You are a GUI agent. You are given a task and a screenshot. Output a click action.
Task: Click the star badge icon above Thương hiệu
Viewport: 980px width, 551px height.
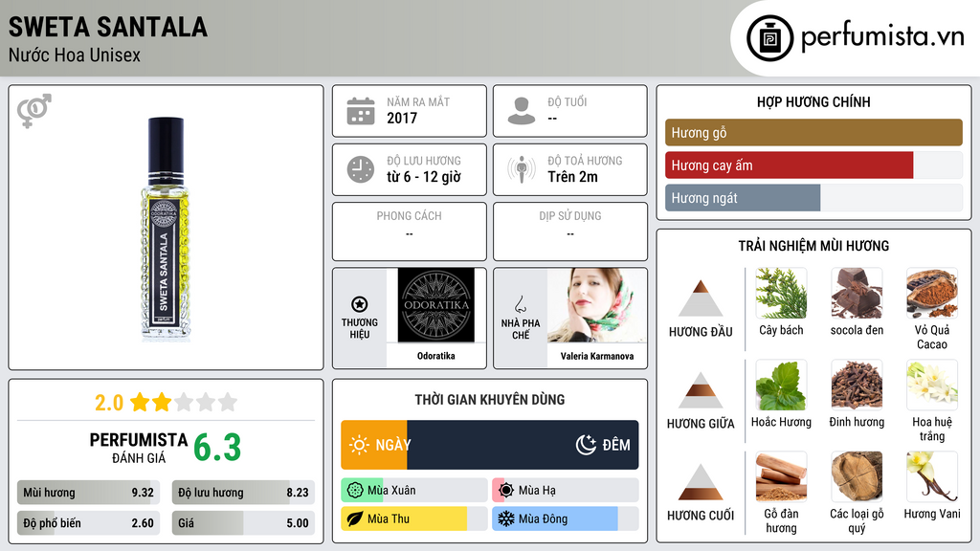click(x=360, y=304)
